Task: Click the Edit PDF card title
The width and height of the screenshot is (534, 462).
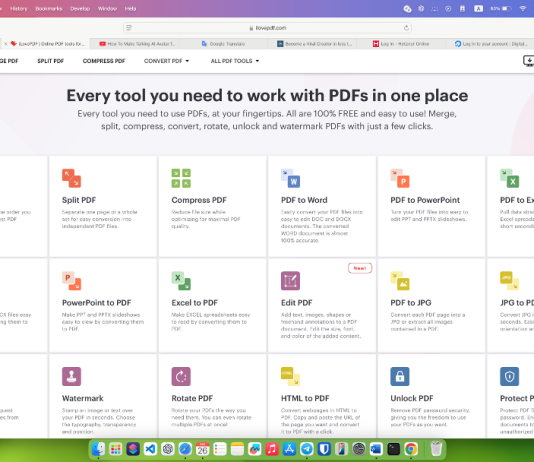Action: point(297,303)
